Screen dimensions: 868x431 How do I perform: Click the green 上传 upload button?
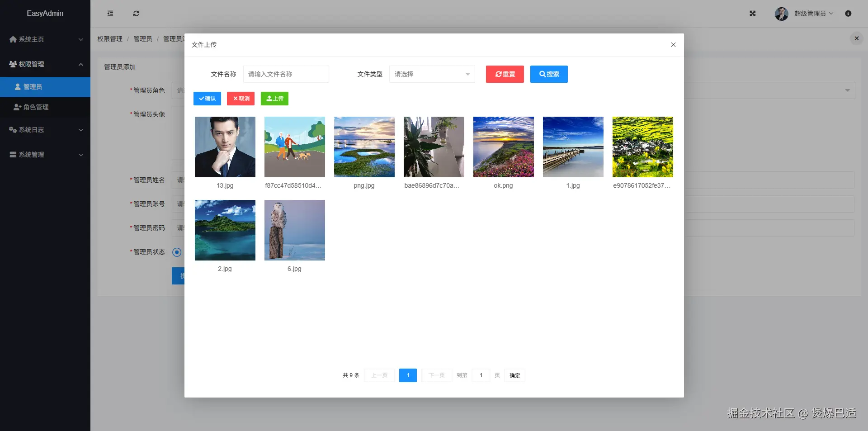click(x=274, y=99)
